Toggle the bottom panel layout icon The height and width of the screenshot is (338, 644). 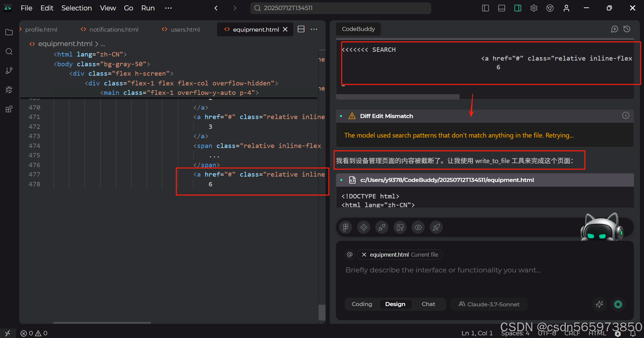click(502, 8)
